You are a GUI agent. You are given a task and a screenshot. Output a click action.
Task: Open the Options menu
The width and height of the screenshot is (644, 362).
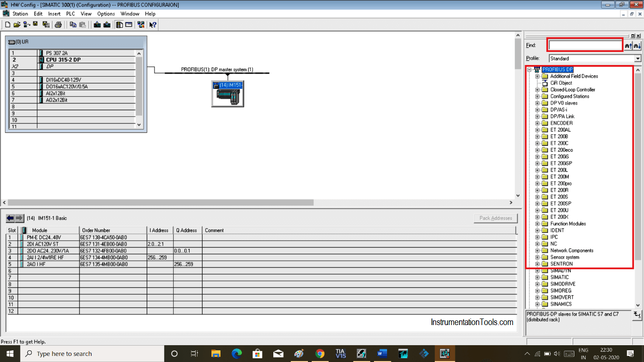coord(106,14)
